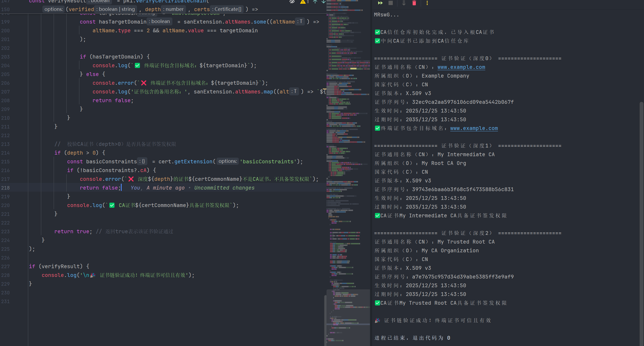
Task: Open yellow three-dot more options menu
Action: 427,3
